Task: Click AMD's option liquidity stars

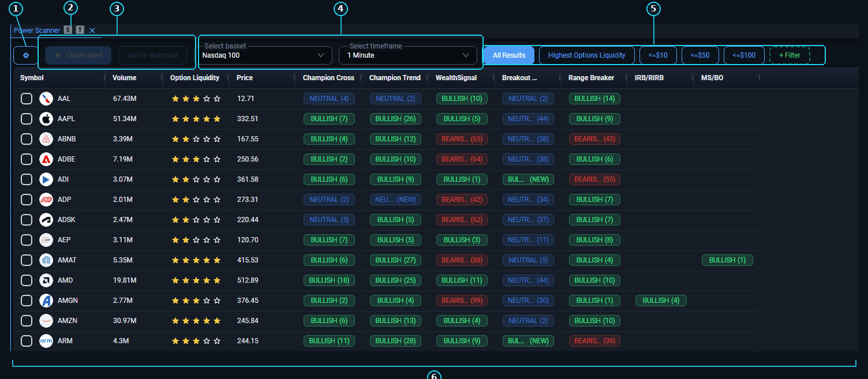Action: 196,280
